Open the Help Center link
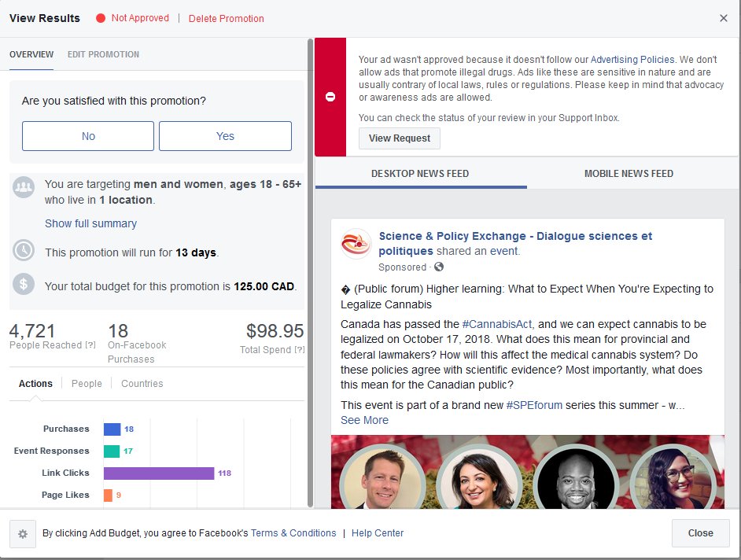741x560 pixels. pos(378,533)
